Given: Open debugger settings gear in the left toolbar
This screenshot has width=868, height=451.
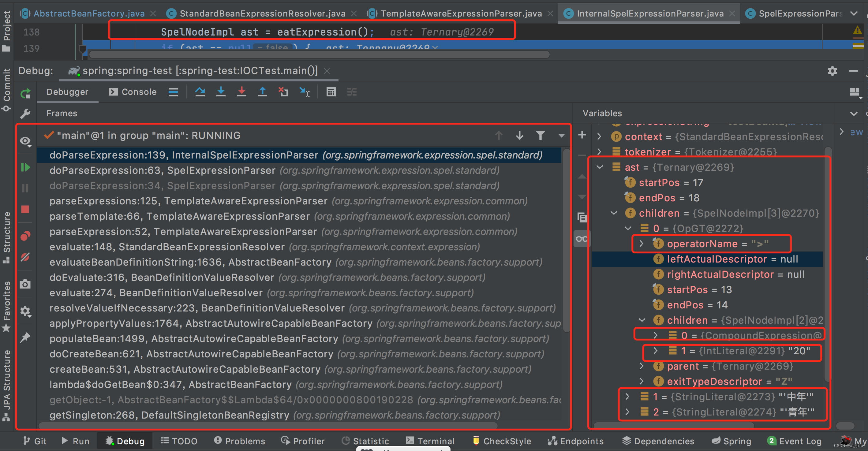Looking at the screenshot, I should pyautogui.click(x=26, y=311).
